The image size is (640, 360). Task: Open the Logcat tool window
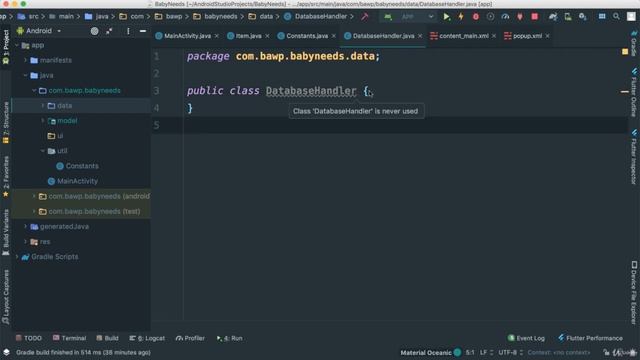pyautogui.click(x=147, y=338)
